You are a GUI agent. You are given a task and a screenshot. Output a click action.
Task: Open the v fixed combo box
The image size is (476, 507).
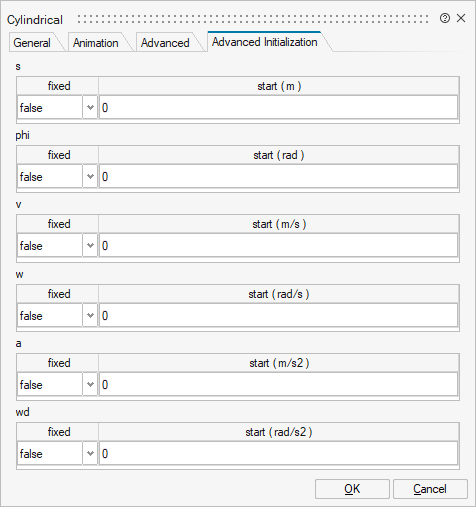(x=57, y=245)
